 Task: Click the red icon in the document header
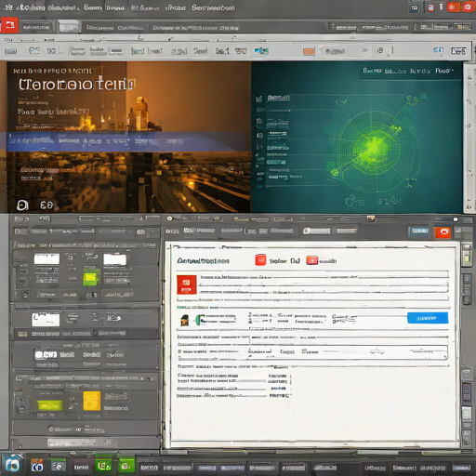[260, 260]
